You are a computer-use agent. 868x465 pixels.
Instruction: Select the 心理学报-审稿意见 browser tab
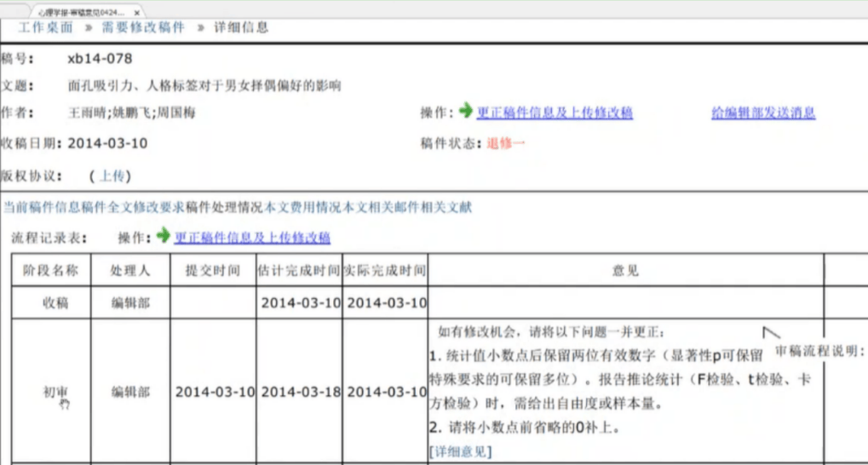click(81, 14)
